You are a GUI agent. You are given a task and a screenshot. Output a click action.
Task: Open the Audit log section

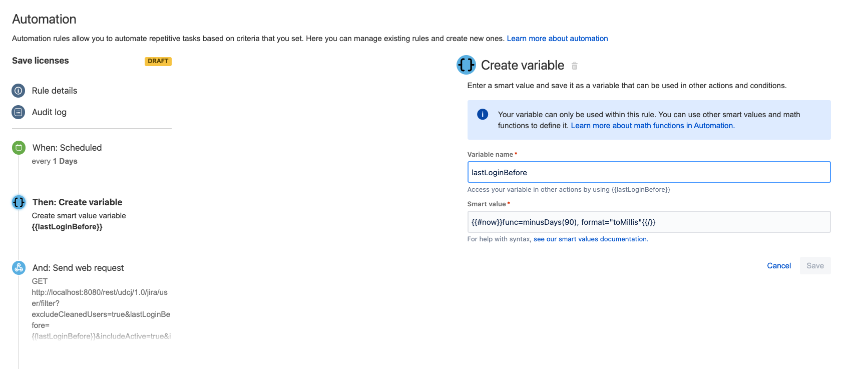[x=49, y=112]
